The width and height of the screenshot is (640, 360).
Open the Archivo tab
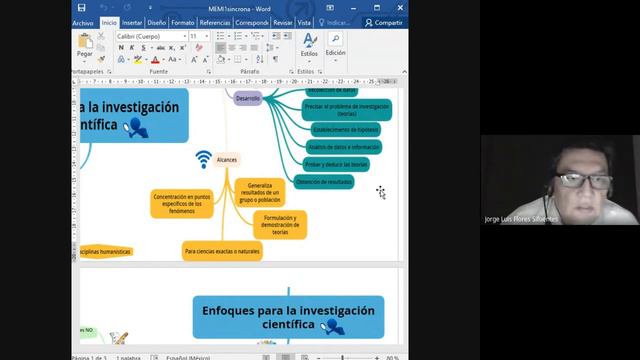83,23
